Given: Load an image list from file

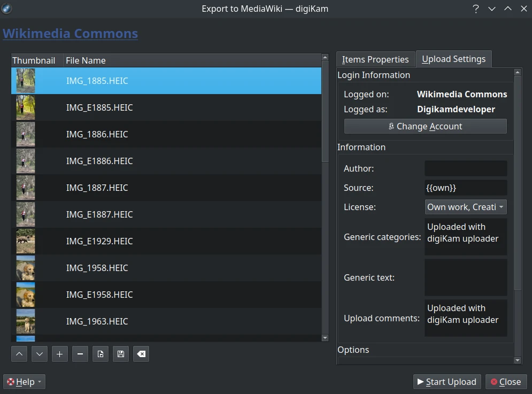Looking at the screenshot, I should click(101, 353).
